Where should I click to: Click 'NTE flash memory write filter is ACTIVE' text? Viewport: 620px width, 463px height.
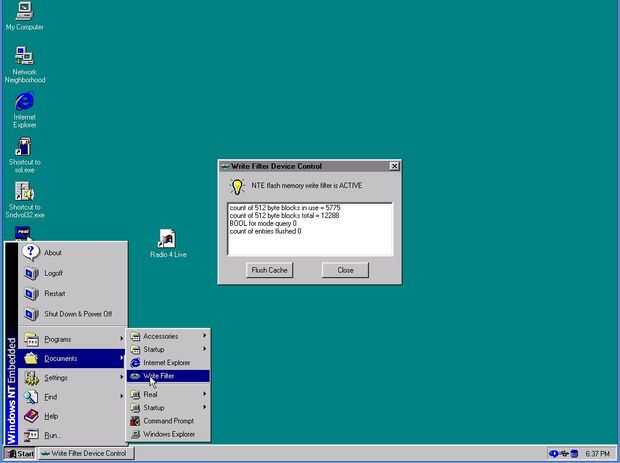pos(306,185)
